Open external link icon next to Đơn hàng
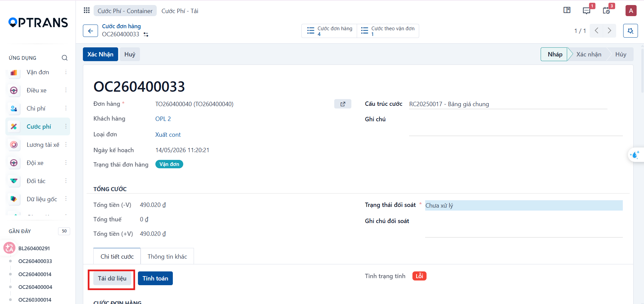 (x=343, y=104)
